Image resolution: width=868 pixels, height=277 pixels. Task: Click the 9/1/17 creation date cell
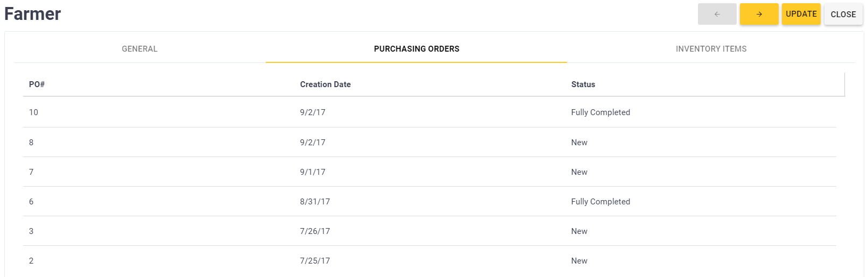(313, 172)
